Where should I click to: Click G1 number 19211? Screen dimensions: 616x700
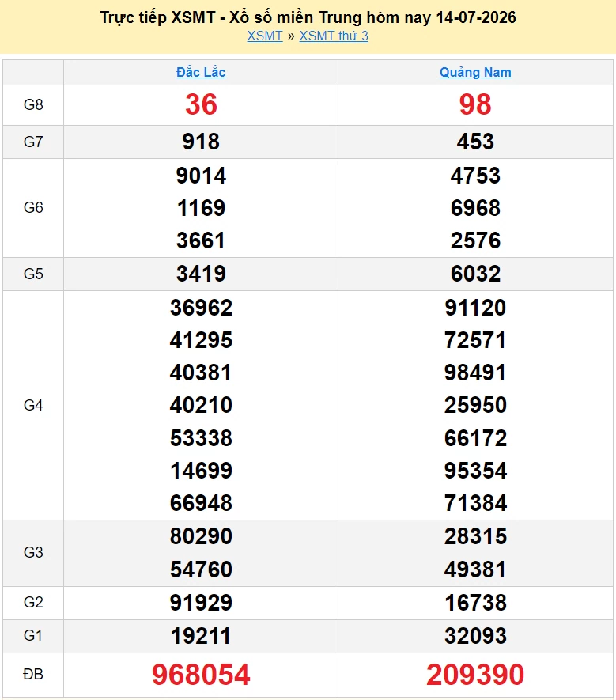point(201,636)
